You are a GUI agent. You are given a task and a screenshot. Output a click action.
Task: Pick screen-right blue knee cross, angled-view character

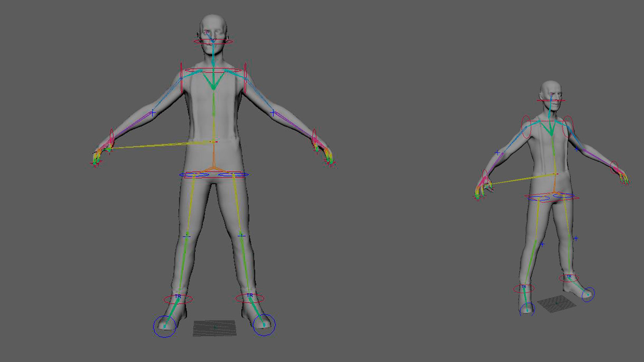pos(576,239)
